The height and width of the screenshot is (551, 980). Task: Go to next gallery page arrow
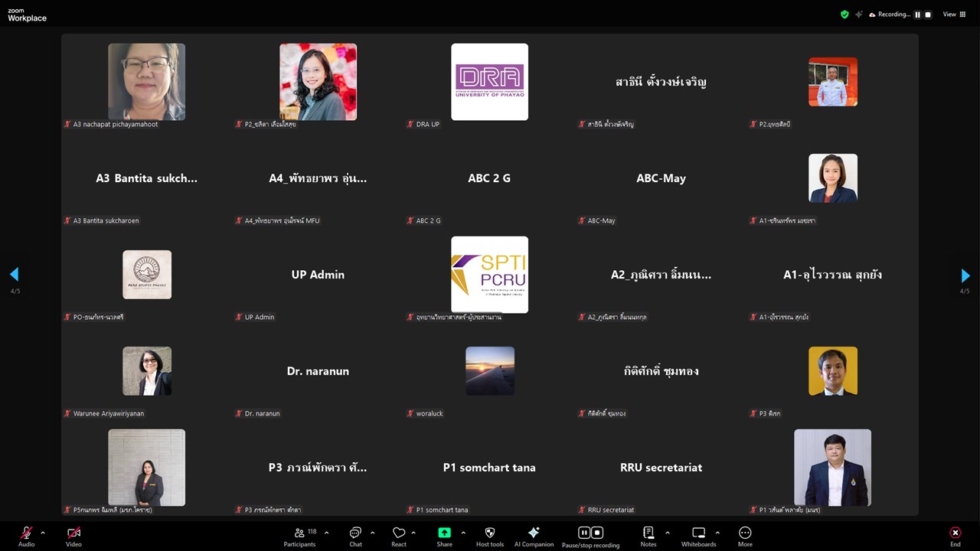click(x=965, y=275)
